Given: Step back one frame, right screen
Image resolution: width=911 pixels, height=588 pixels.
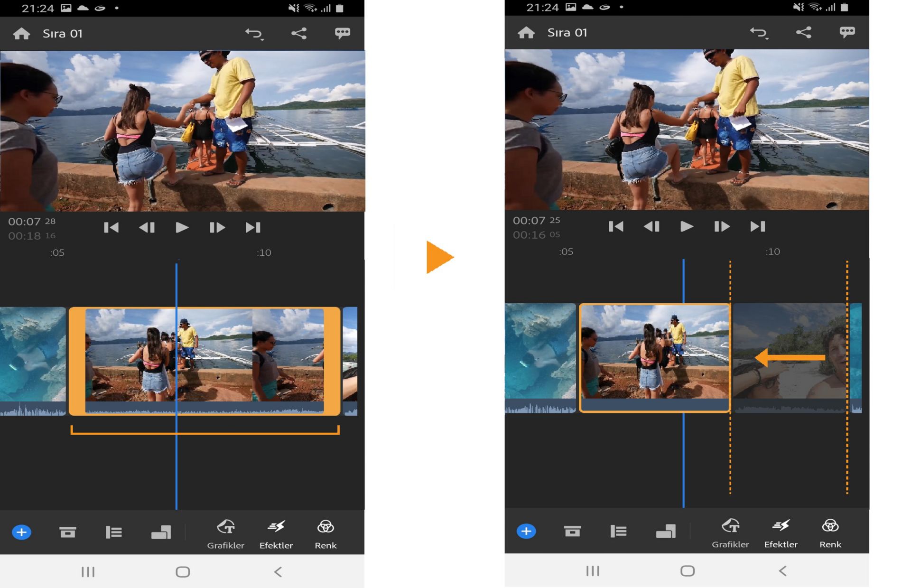Looking at the screenshot, I should point(651,226).
